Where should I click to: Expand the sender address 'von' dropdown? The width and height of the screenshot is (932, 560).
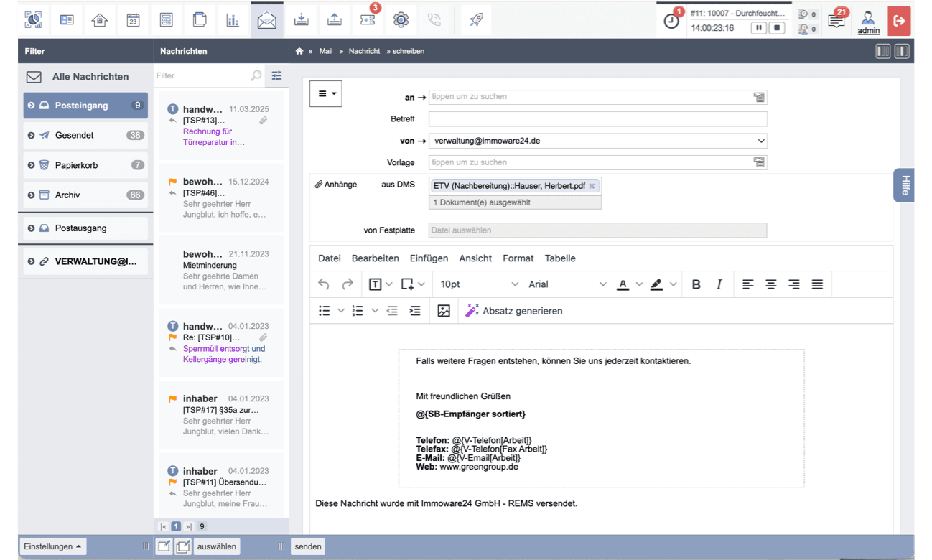pyautogui.click(x=760, y=141)
